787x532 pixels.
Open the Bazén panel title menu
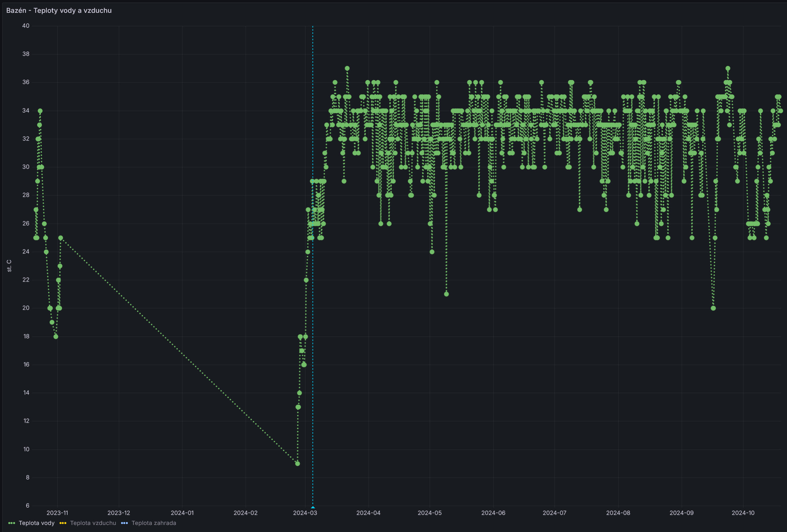point(59,11)
